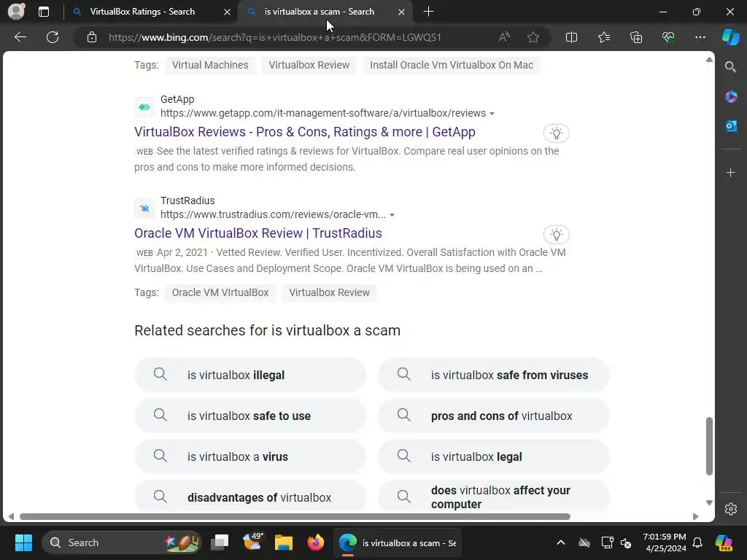Open the sidebar search icon
Image resolution: width=747 pixels, height=560 pixels.
[730, 66]
